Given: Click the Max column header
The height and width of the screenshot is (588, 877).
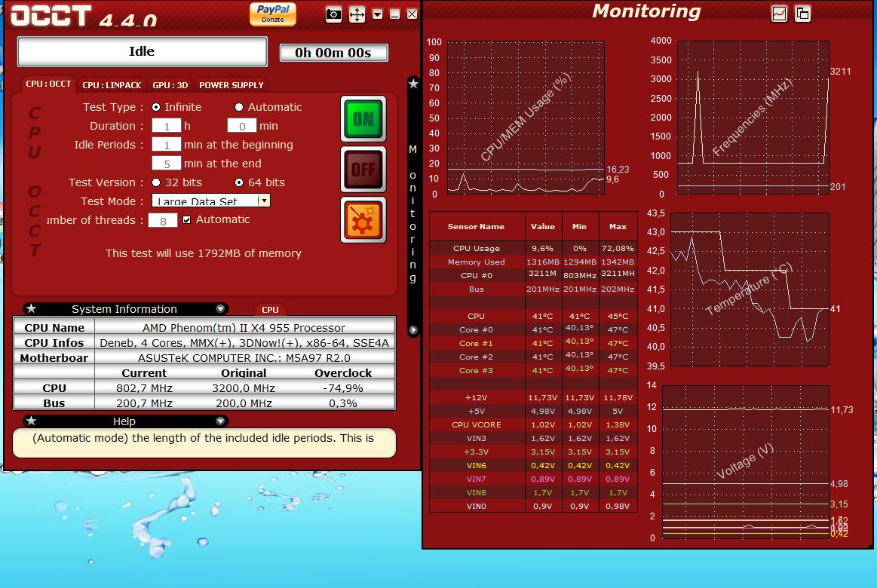Looking at the screenshot, I should [x=618, y=226].
